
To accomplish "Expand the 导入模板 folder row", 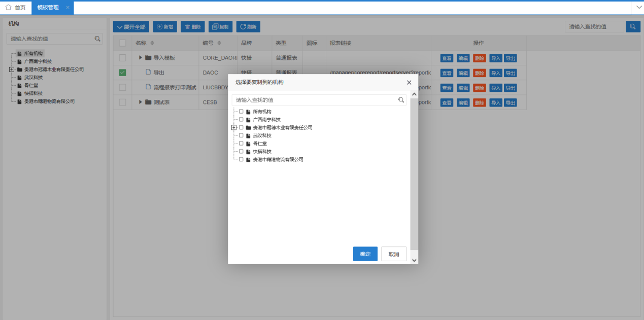I will click(141, 58).
